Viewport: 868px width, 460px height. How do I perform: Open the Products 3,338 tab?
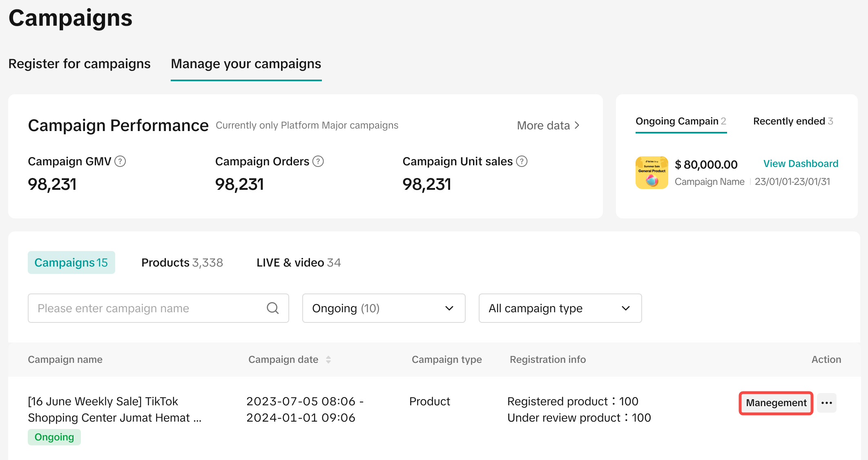click(x=182, y=262)
